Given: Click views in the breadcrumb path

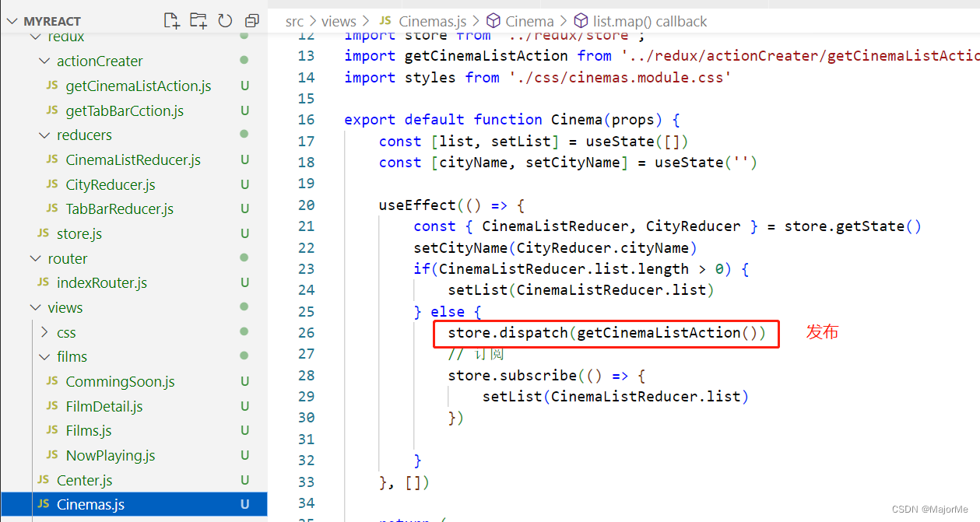Looking at the screenshot, I should point(339,22).
